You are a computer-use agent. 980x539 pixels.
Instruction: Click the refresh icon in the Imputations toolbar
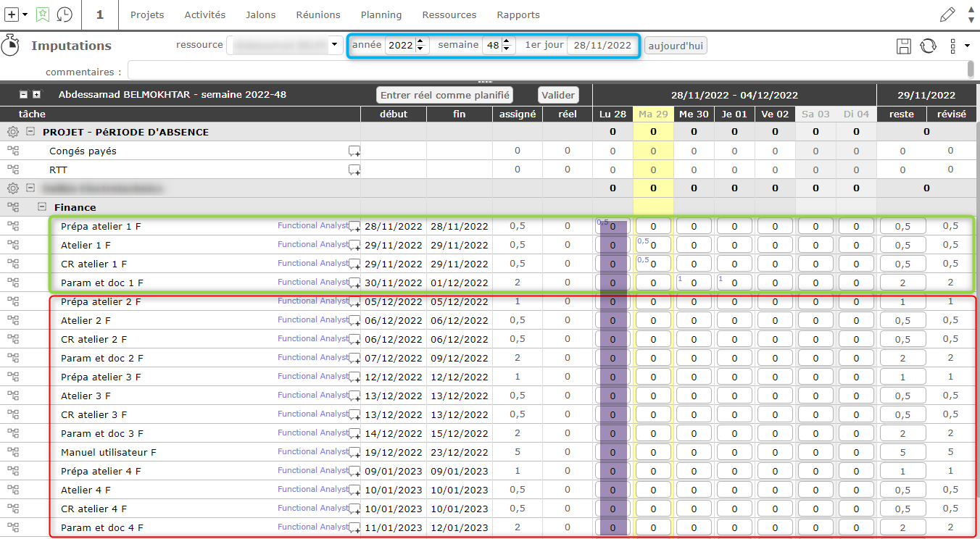tap(928, 46)
